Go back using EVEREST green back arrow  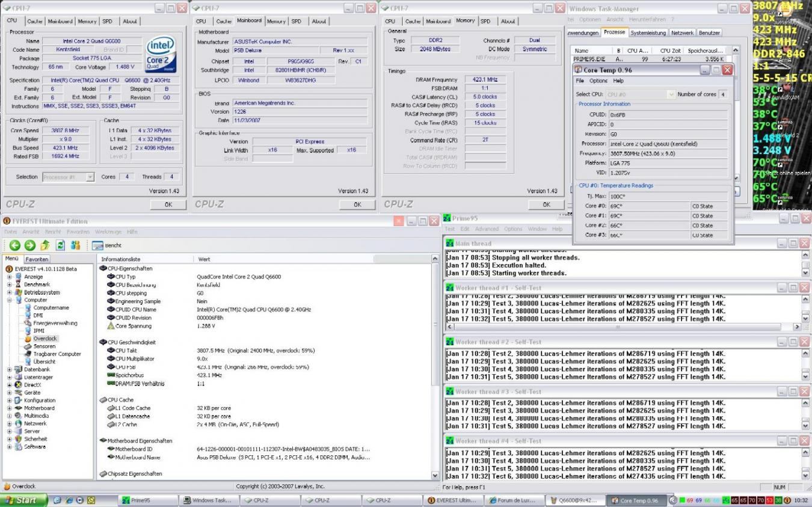(14, 245)
